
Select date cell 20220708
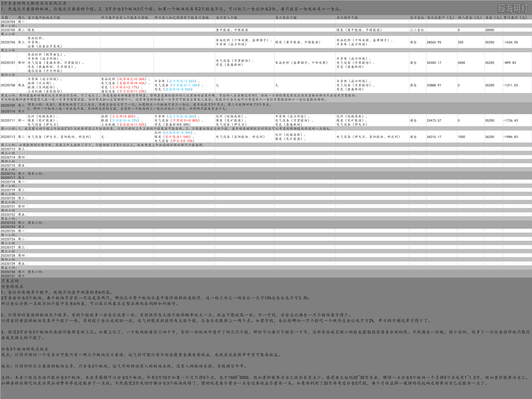tap(8, 85)
